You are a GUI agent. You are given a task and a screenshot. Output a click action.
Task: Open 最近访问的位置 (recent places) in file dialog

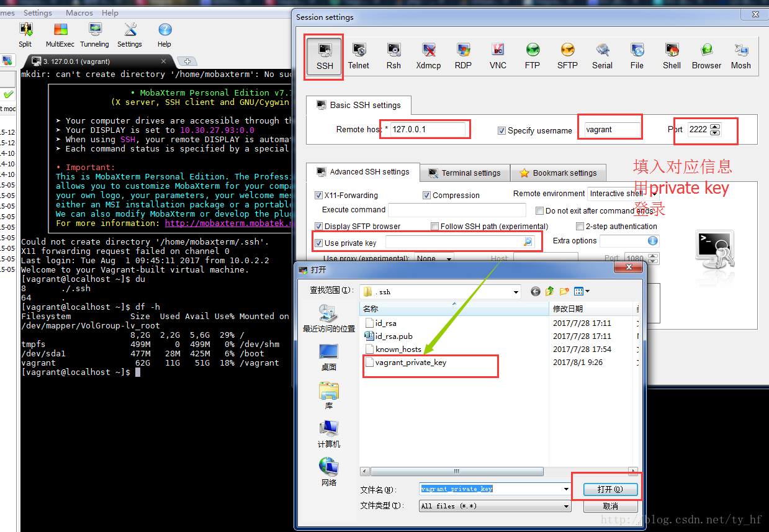pos(328,318)
